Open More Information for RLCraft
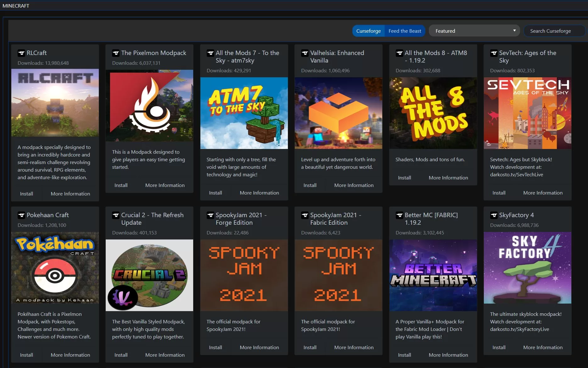The width and height of the screenshot is (588, 368). (70, 194)
